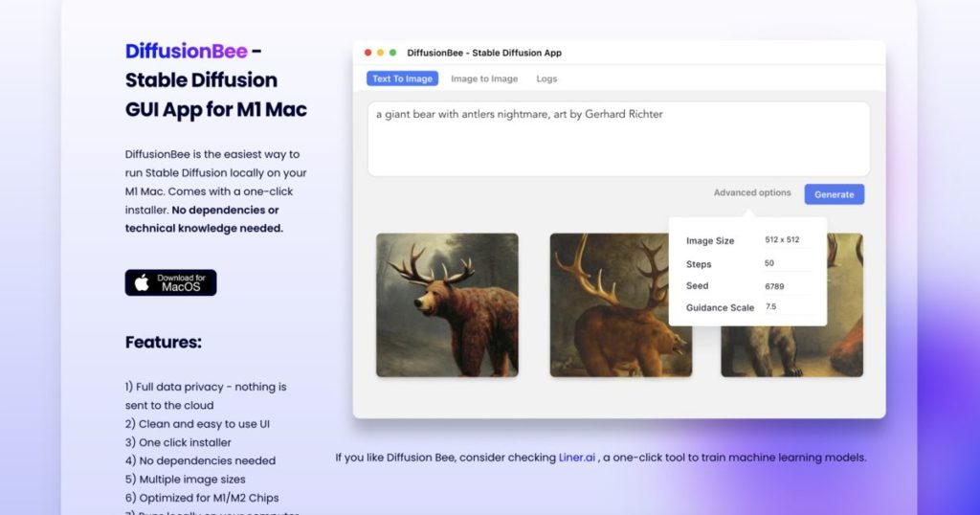Viewport: 980px width, 515px height.
Task: Click the prompt text area about giant bear
Action: [x=618, y=139]
